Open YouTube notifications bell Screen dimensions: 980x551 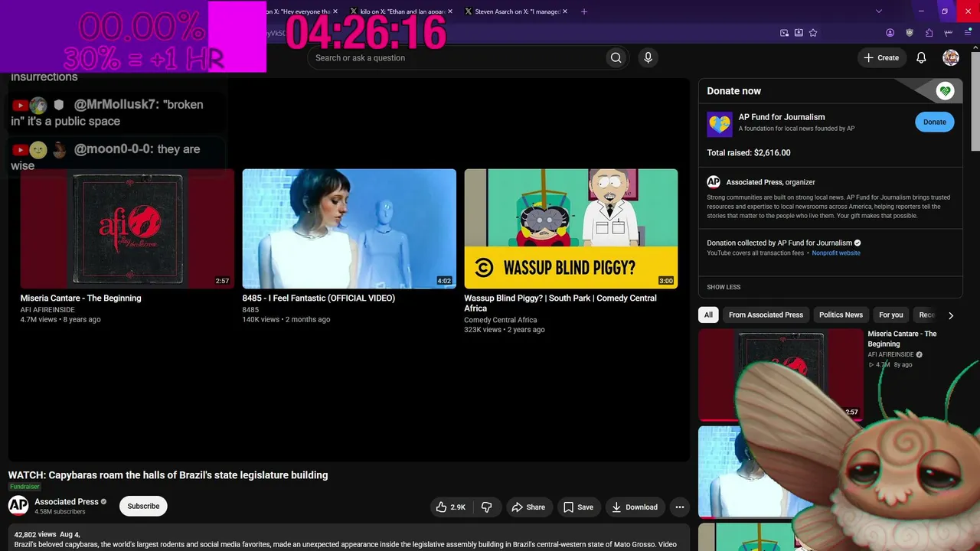[x=921, y=57]
